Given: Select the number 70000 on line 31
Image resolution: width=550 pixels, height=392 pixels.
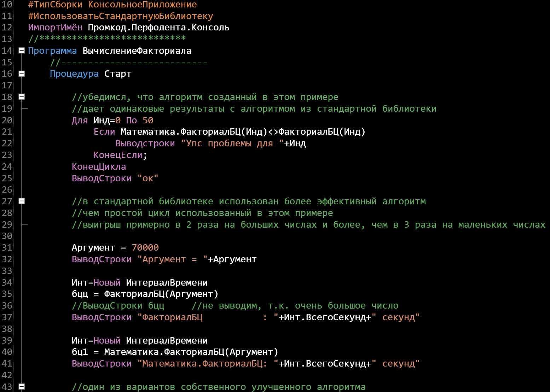Looking at the screenshot, I should pos(145,247).
